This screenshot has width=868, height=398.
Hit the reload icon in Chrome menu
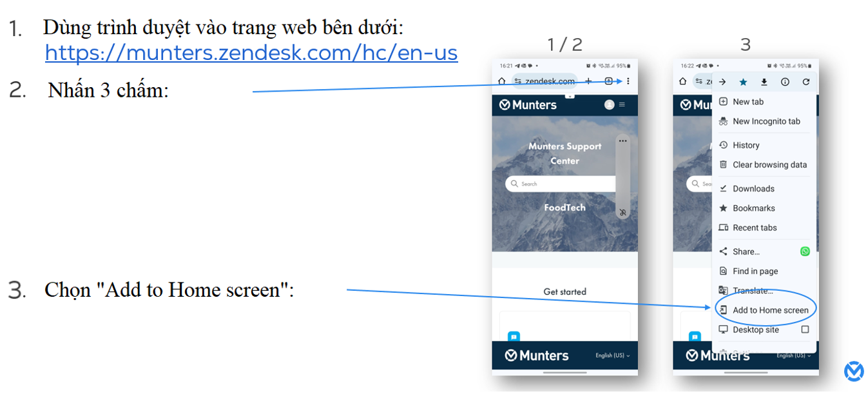coord(805,82)
